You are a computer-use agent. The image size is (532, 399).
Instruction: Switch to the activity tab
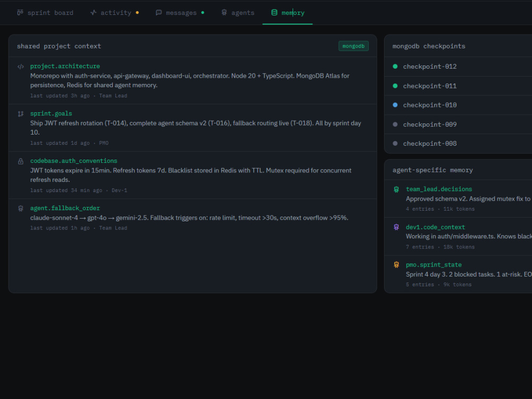(114, 13)
